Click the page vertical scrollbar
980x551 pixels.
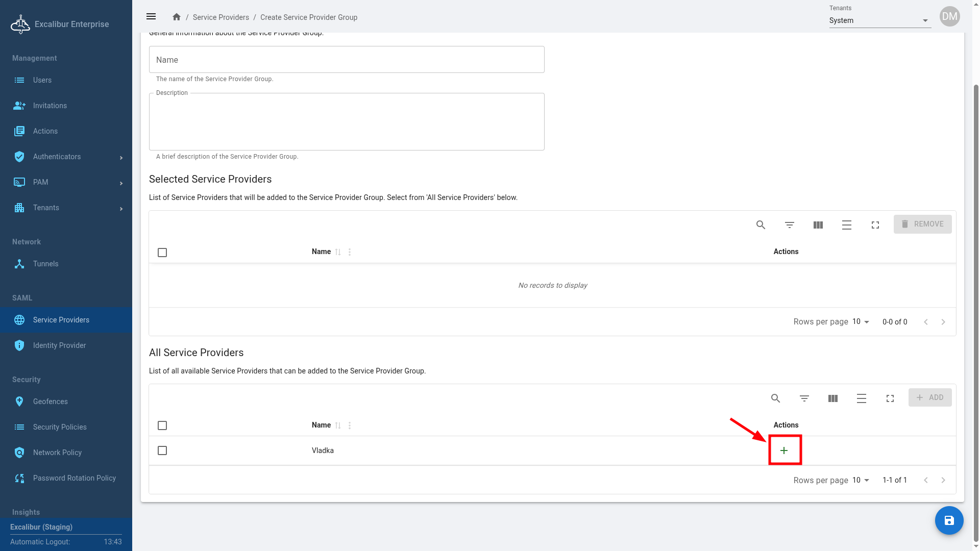tap(976, 306)
